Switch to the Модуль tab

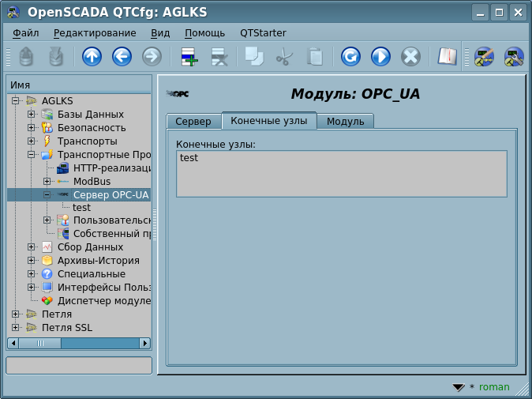point(345,122)
